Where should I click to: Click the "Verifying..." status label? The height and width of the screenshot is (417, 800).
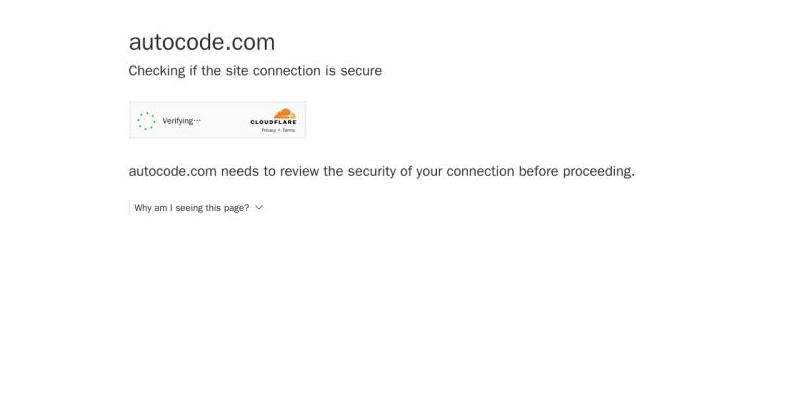pos(182,121)
